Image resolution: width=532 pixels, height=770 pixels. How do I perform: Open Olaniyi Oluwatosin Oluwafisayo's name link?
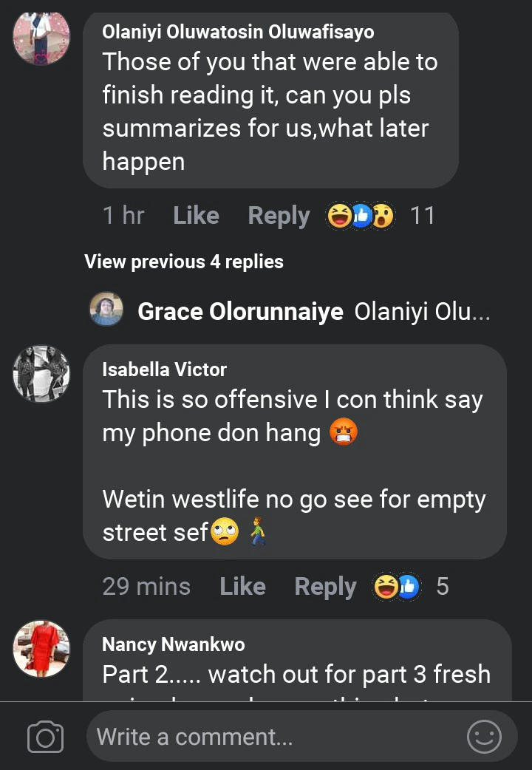pos(238,33)
